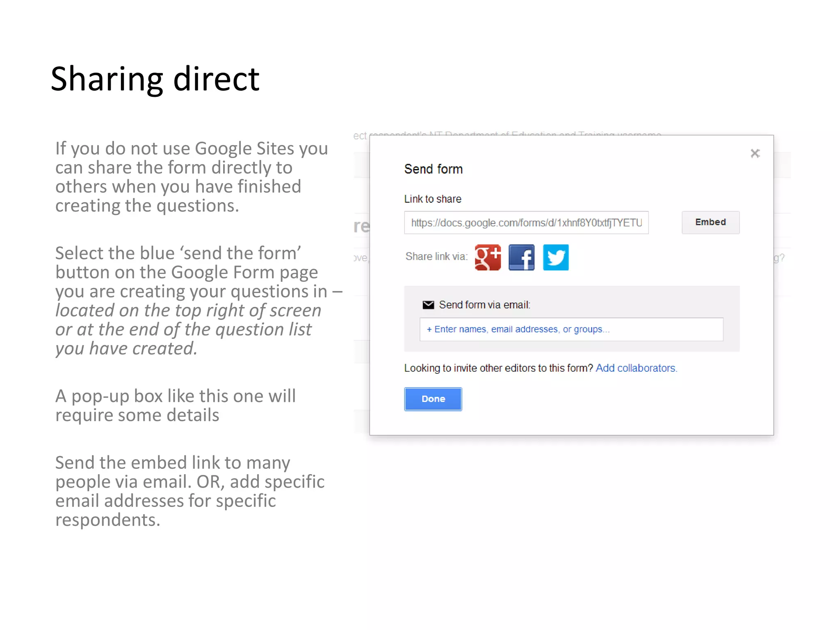This screenshot has width=840, height=630.
Task: Share the form link via Twitter icon
Action: [556, 258]
